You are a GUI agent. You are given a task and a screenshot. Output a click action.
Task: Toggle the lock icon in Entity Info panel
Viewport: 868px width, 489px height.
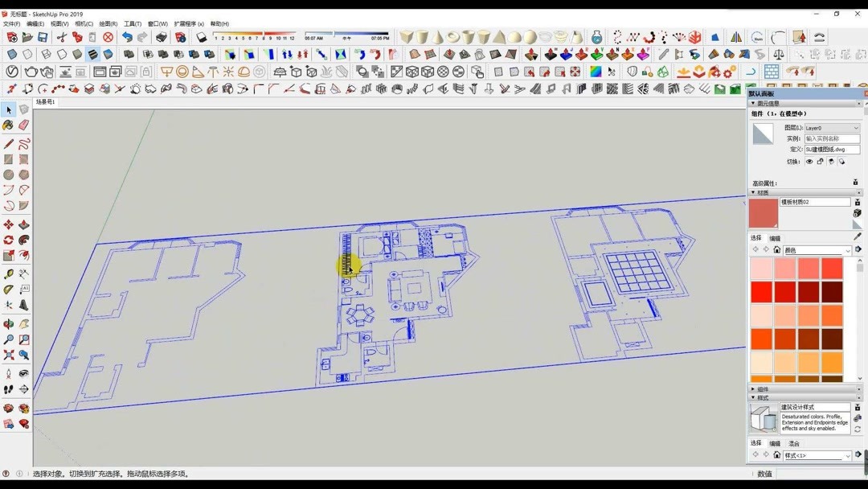821,162
